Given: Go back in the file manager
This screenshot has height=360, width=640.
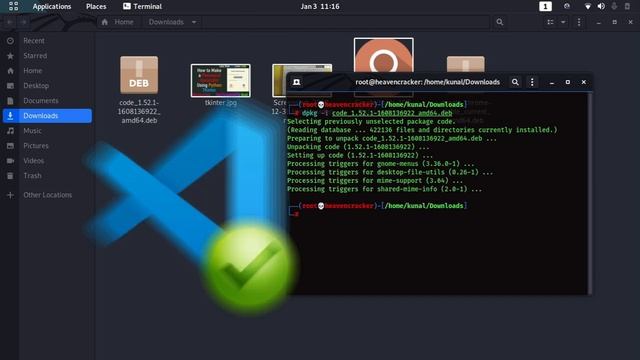Looking at the screenshot, I should [9, 22].
